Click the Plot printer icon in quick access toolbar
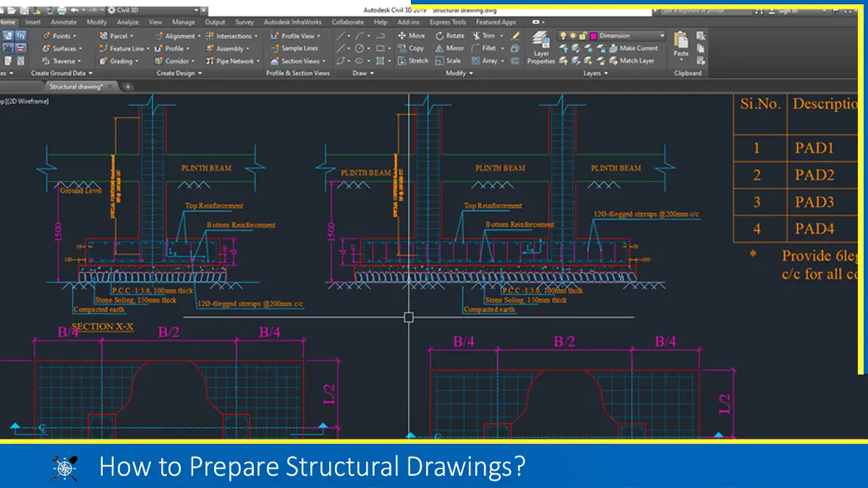The image size is (868, 488). pyautogui.click(x=61, y=10)
